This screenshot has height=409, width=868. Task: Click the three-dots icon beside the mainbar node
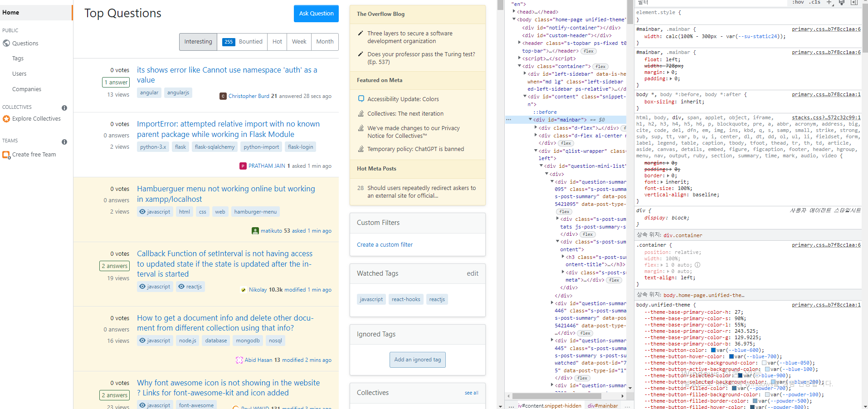[x=508, y=120]
